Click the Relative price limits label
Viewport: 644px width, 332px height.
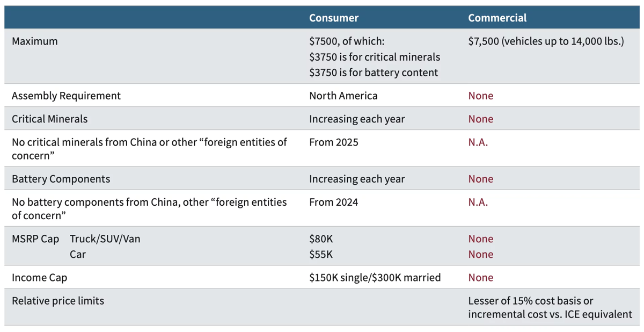58,301
